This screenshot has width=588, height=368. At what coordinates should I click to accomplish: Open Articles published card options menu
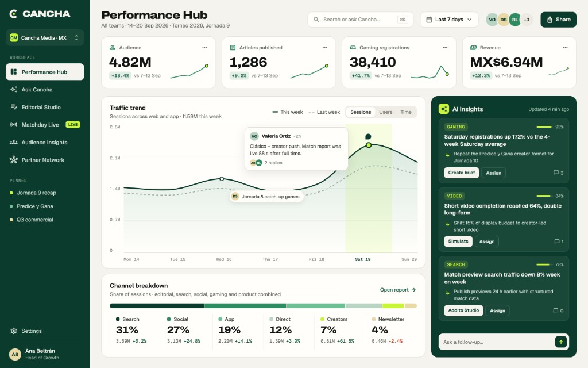tap(325, 48)
